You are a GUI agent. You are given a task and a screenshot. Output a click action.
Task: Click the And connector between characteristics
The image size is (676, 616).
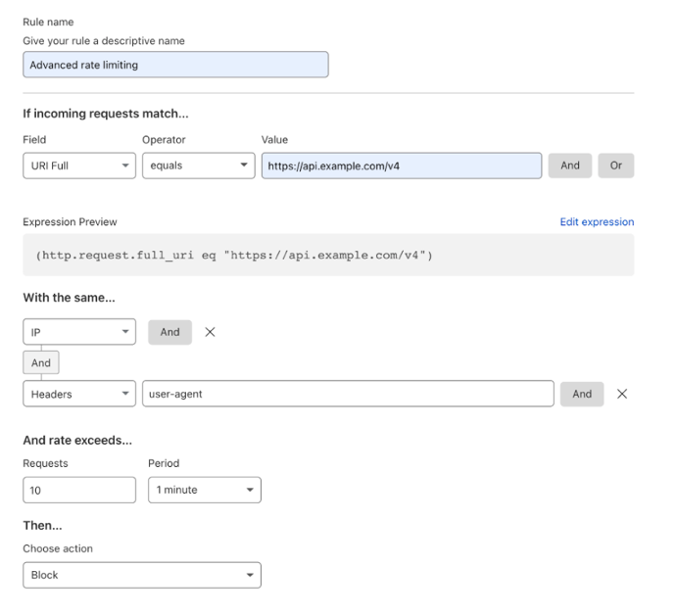click(x=41, y=362)
